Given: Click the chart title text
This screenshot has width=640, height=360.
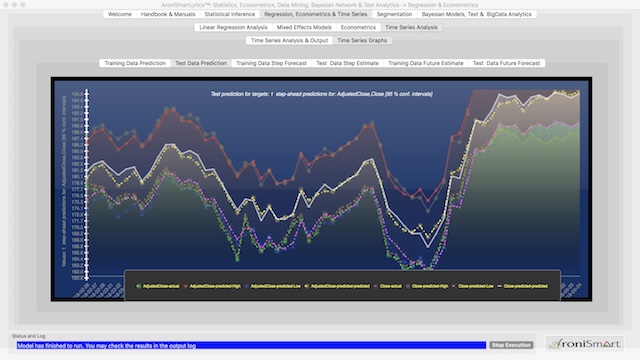Looking at the screenshot, I should pyautogui.click(x=322, y=94).
